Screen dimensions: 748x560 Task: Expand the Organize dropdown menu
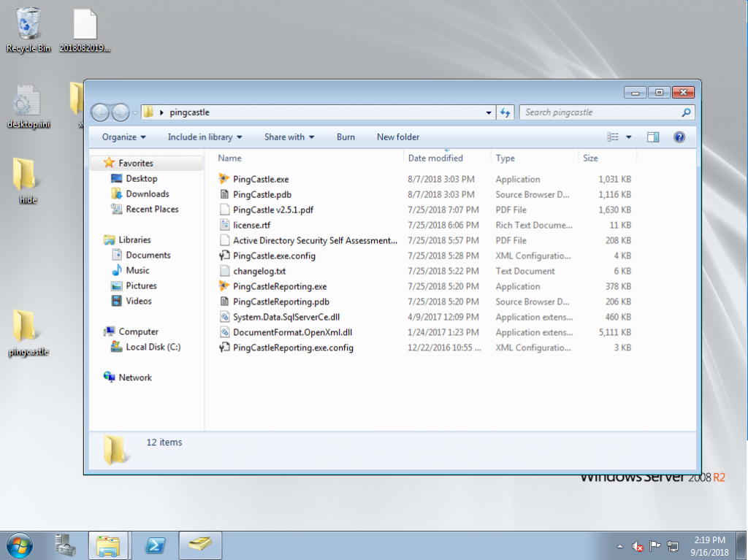pos(123,137)
